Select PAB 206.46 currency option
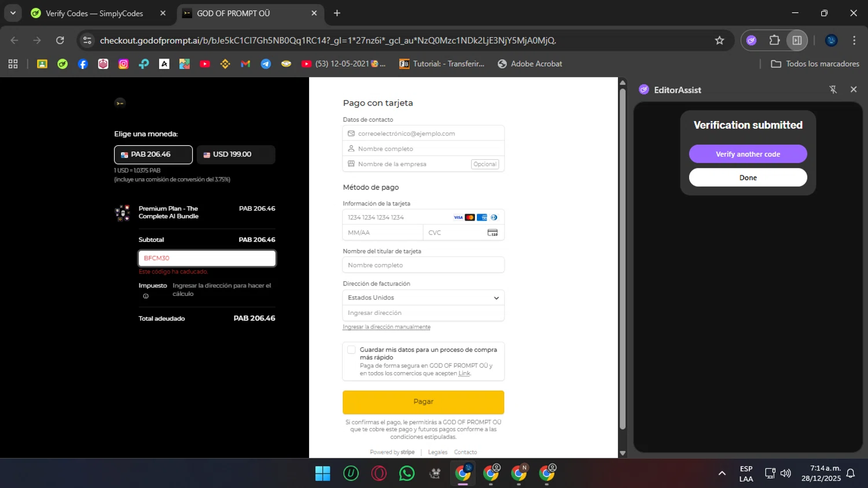Screen dimensions: 868x488 click(x=153, y=155)
